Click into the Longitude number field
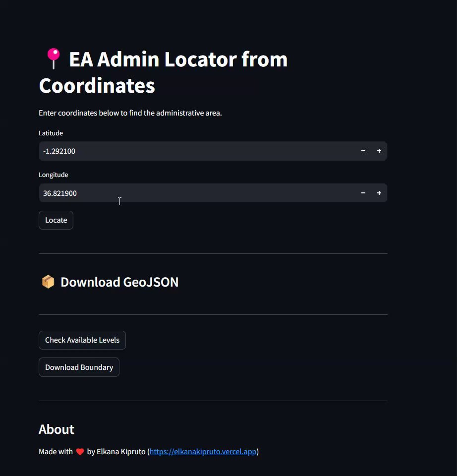Screen dimensions: 457x476 tap(198, 193)
